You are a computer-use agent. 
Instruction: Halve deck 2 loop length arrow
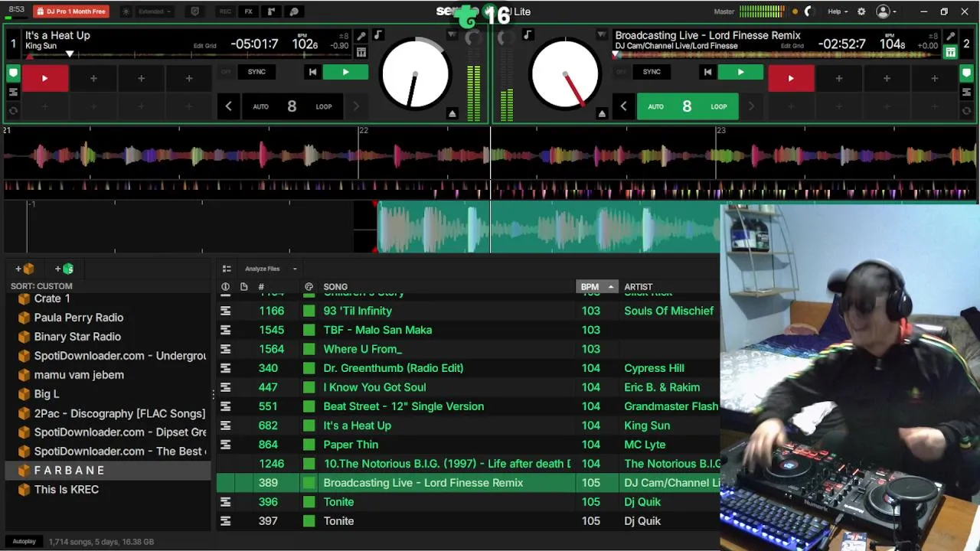pyautogui.click(x=623, y=106)
